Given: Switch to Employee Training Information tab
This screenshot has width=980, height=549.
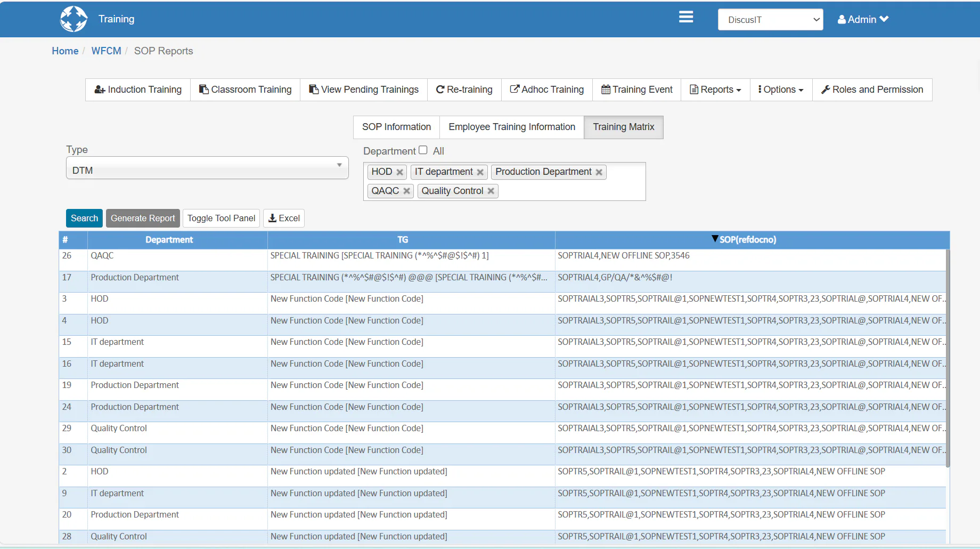Looking at the screenshot, I should coord(512,127).
